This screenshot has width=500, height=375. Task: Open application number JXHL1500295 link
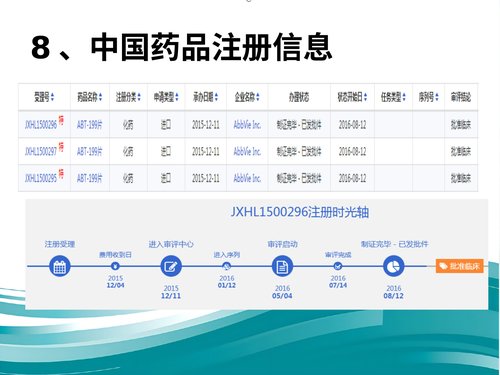pyautogui.click(x=41, y=178)
